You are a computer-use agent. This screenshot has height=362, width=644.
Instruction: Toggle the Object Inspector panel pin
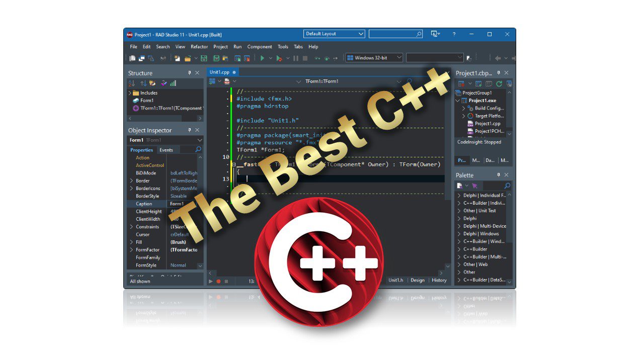190,130
